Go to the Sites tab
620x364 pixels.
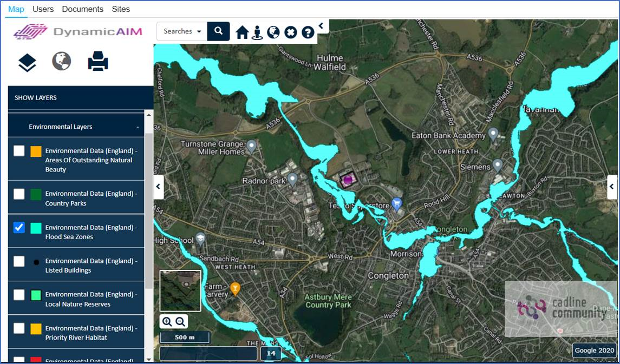coord(121,9)
